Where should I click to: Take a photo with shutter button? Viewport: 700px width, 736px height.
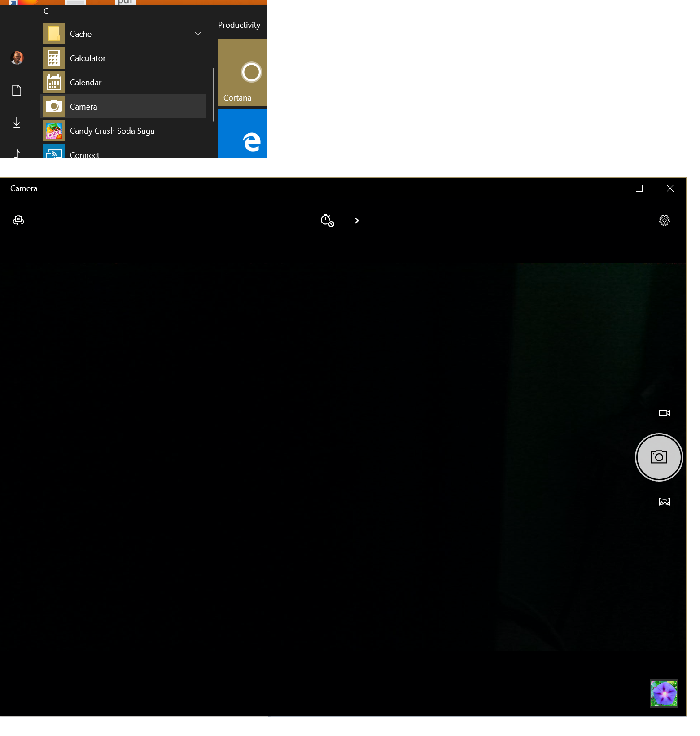click(x=659, y=457)
